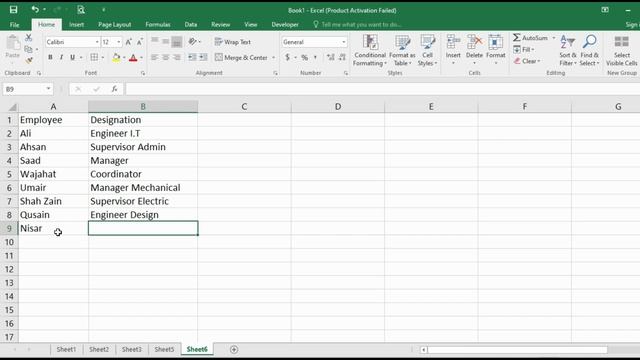Toggle Bold formatting
This screenshot has height=360, width=640.
click(50, 58)
